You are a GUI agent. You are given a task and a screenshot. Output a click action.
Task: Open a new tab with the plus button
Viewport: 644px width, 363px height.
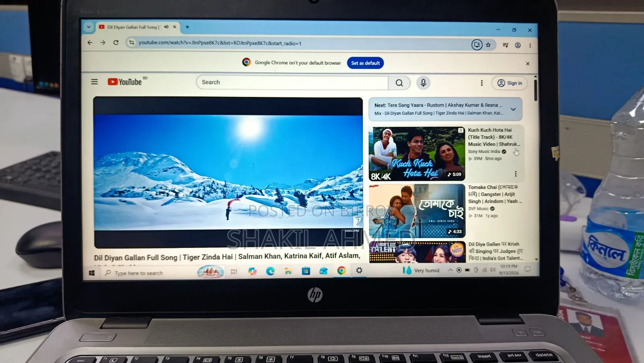(x=187, y=27)
